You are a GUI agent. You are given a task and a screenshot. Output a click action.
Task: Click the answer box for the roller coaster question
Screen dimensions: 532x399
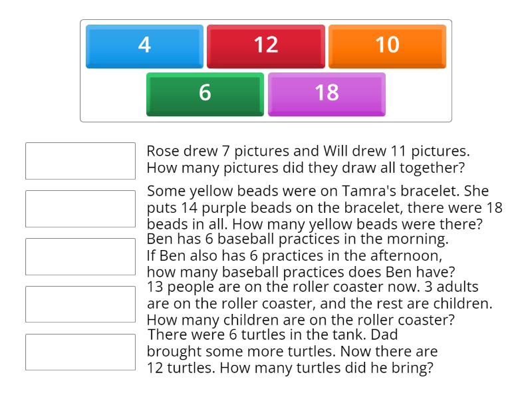[x=79, y=304]
